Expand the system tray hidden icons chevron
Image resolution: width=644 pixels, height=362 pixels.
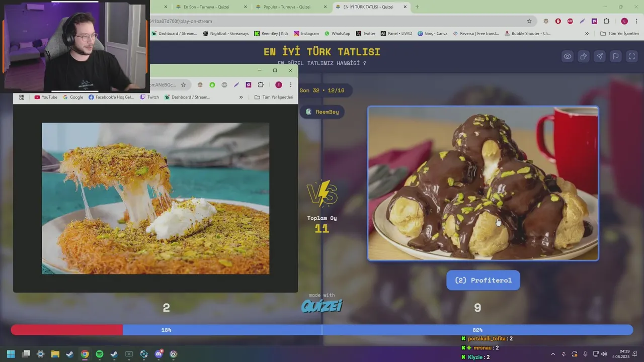pos(553,354)
